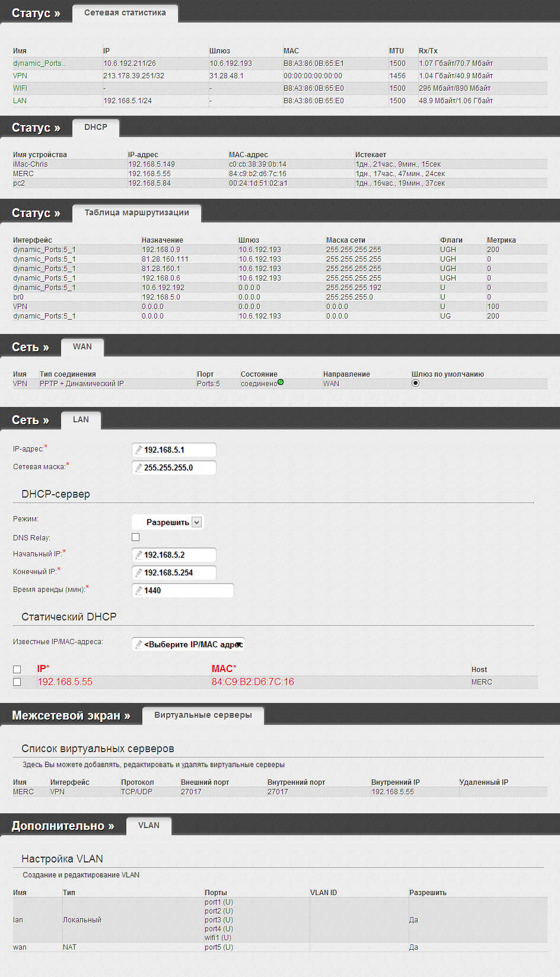Click pencil icon in subnet mask field
Viewport: 560px width, 977px height.
[139, 467]
